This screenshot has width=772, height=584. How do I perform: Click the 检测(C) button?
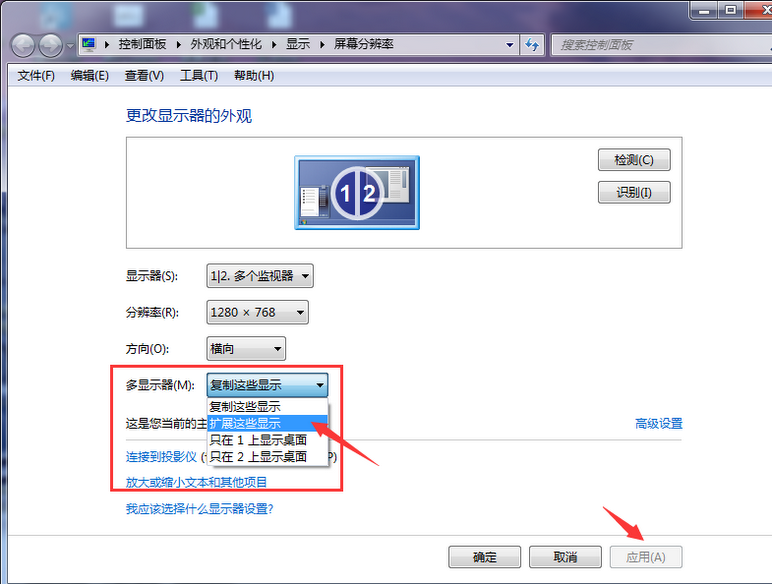coord(634,160)
